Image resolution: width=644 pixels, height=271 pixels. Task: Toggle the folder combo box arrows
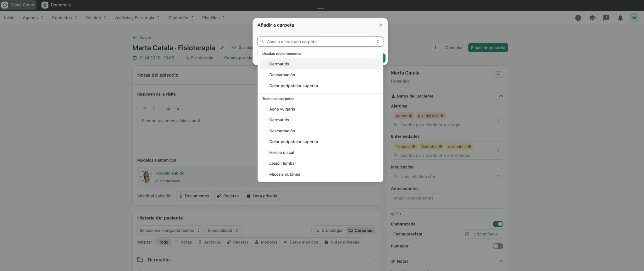tap(378, 41)
